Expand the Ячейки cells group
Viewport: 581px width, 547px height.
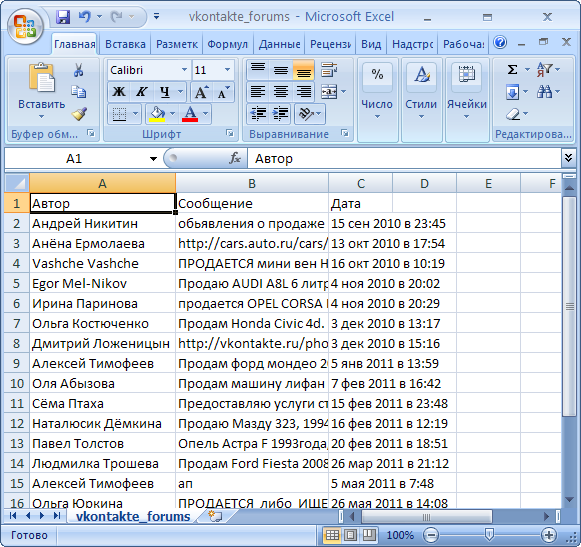(x=467, y=100)
